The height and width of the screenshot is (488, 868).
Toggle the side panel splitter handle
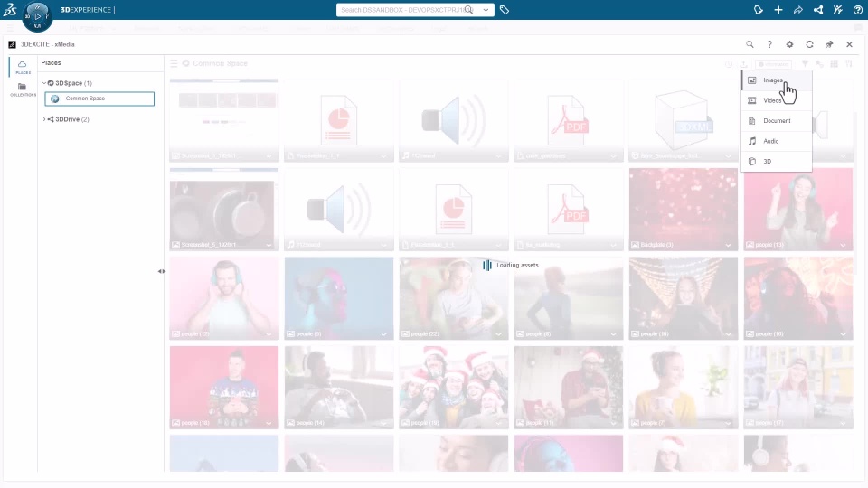pyautogui.click(x=162, y=271)
